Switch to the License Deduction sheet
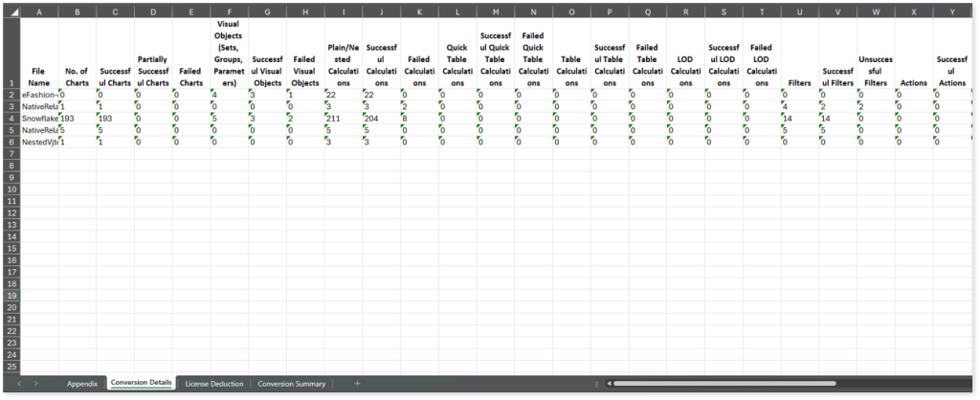 (x=214, y=384)
